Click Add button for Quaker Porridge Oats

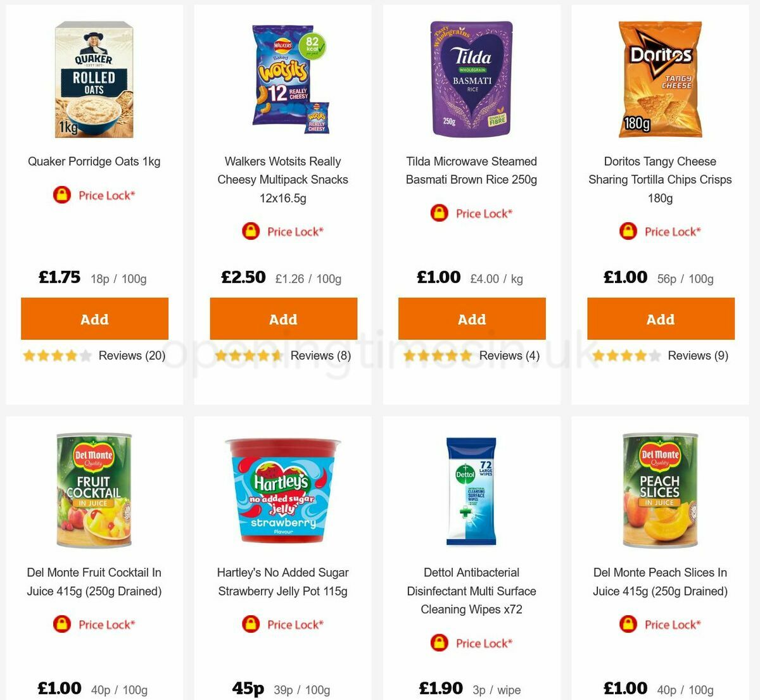94,319
